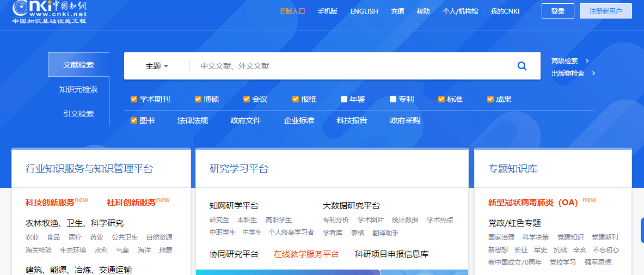This screenshot has width=644, height=275.
Task: Click the 中文文献、外文文献 search input
Action: point(353,66)
